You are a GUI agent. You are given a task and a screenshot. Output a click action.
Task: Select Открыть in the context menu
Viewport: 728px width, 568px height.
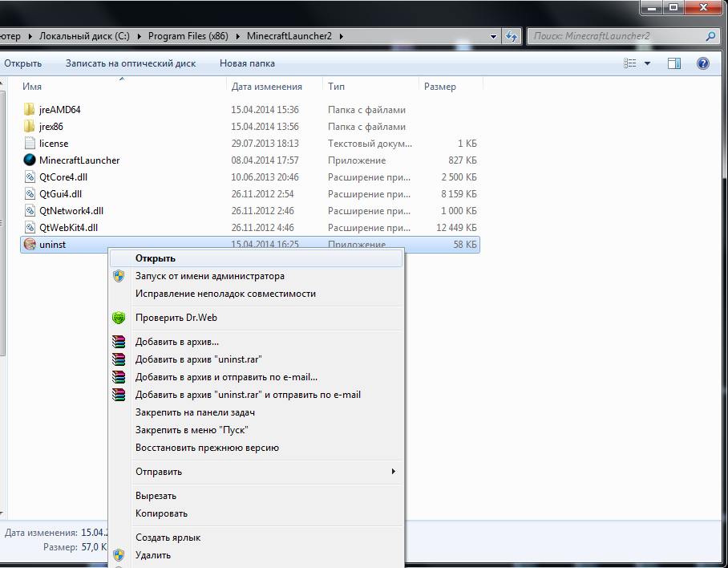(156, 258)
